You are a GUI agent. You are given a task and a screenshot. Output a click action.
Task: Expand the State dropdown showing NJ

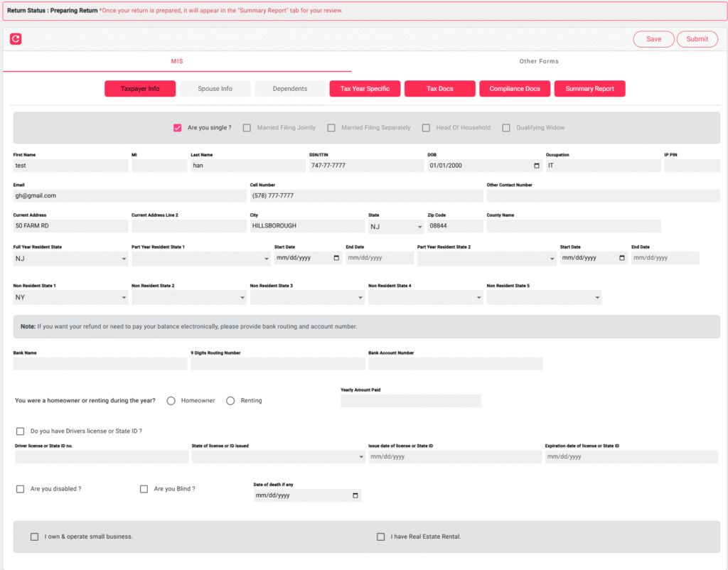395,227
